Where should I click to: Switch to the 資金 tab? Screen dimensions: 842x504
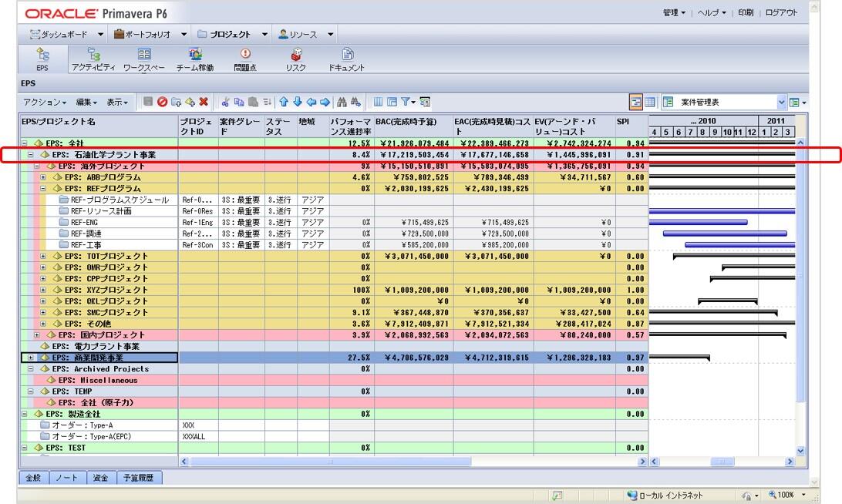[x=100, y=478]
